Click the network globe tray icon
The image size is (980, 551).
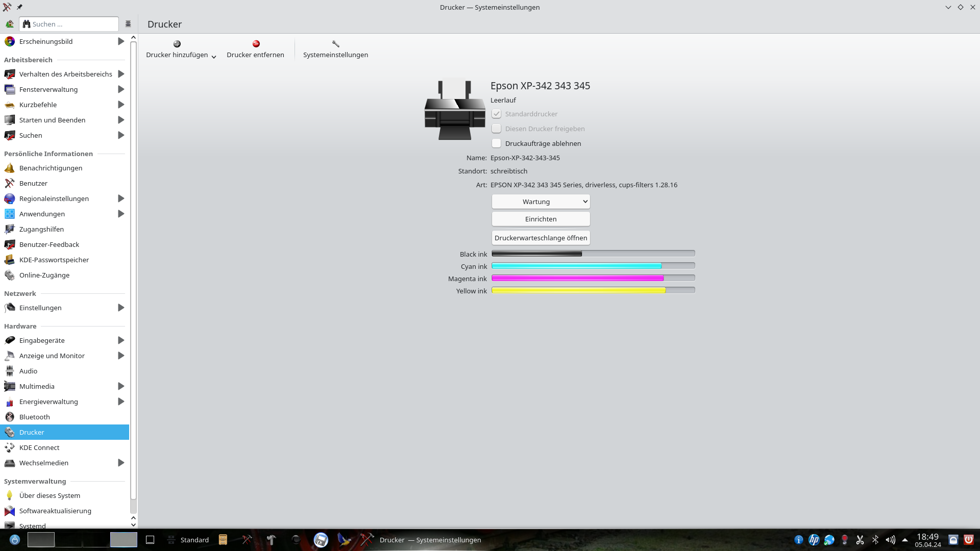click(x=829, y=540)
